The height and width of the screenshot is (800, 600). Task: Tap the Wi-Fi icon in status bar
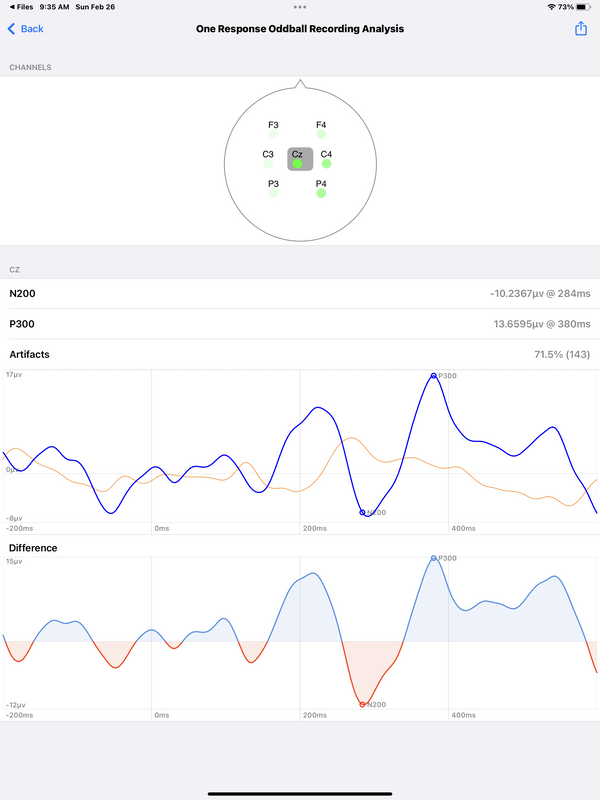552,7
